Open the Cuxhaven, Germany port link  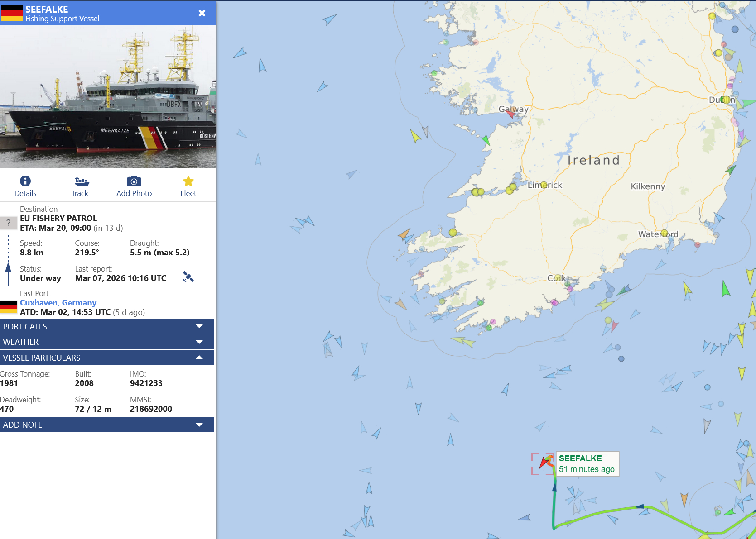pos(58,303)
